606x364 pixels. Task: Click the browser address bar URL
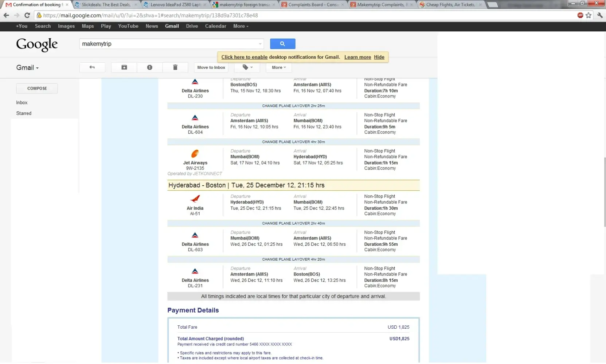[x=150, y=15]
